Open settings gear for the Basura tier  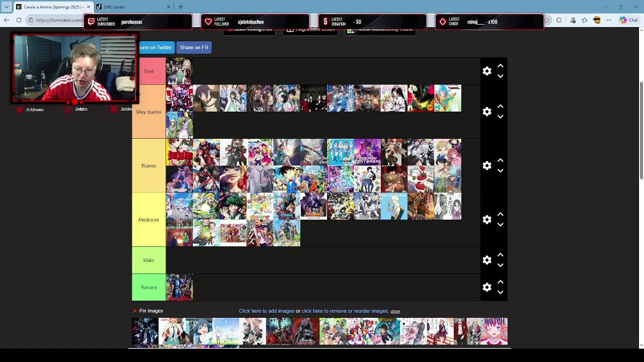pyautogui.click(x=487, y=287)
